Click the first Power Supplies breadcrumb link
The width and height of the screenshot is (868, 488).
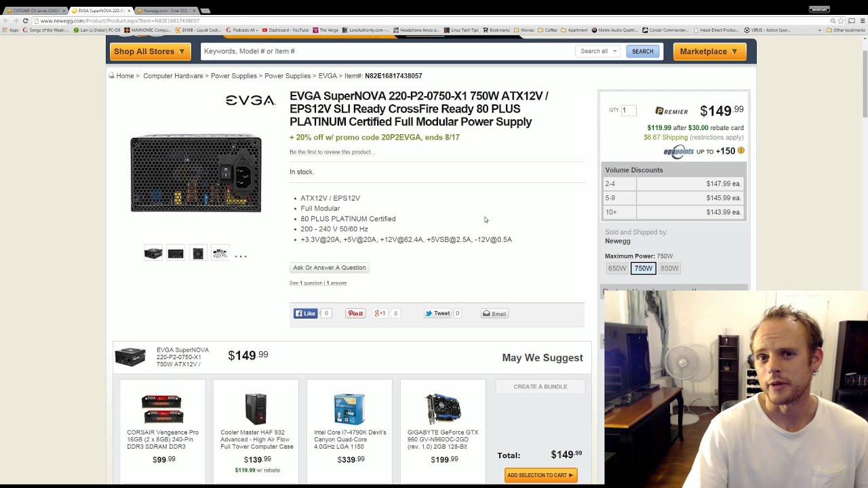pyautogui.click(x=234, y=76)
